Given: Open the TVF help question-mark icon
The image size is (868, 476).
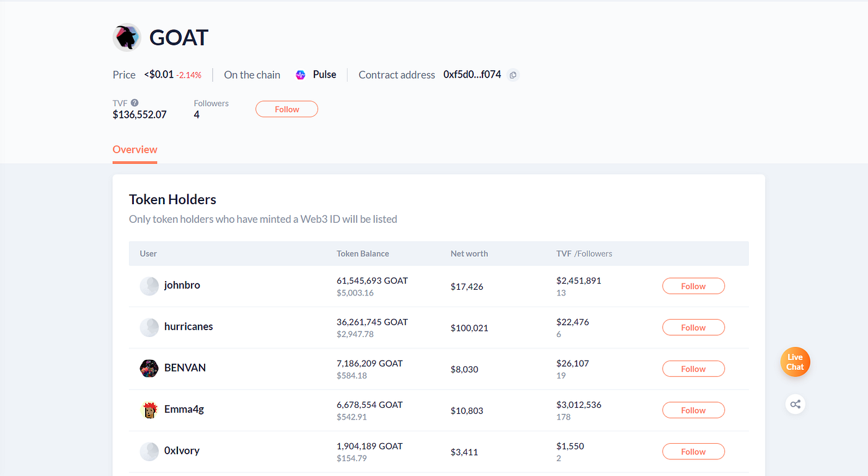Looking at the screenshot, I should coord(135,103).
